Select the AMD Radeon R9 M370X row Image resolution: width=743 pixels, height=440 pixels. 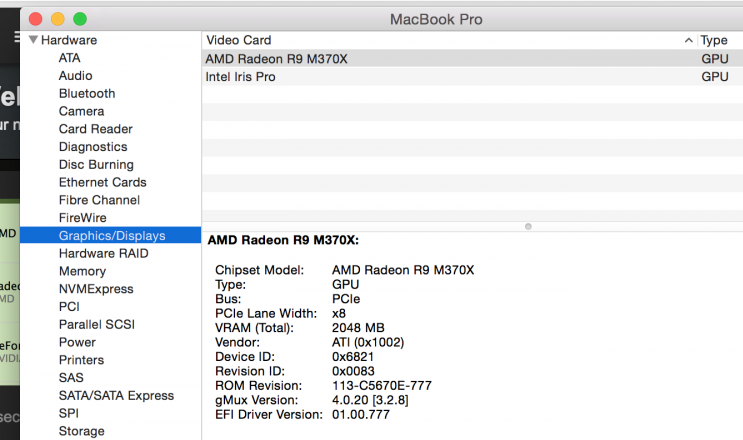click(472, 59)
